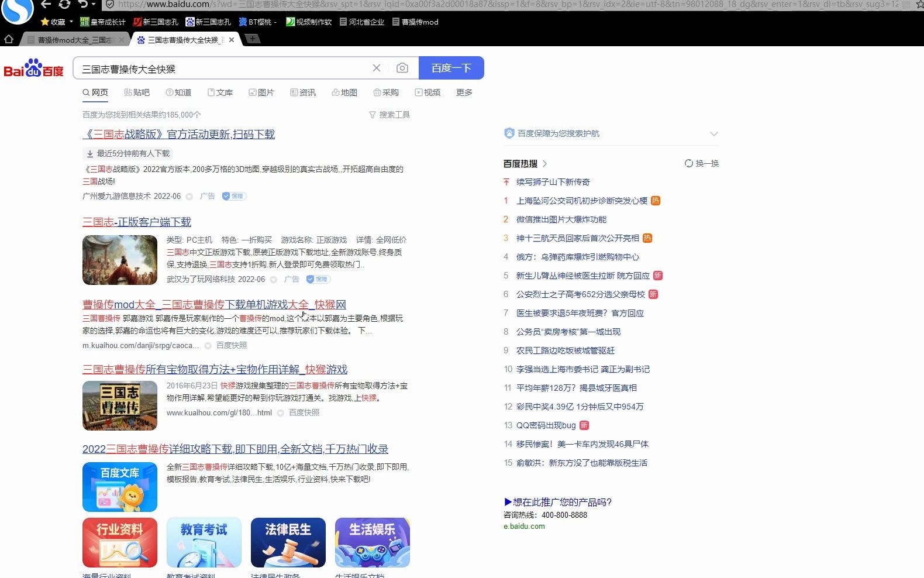Open the BT樱桃 bookmark
Screen dimensions: 924x578
(x=258, y=22)
